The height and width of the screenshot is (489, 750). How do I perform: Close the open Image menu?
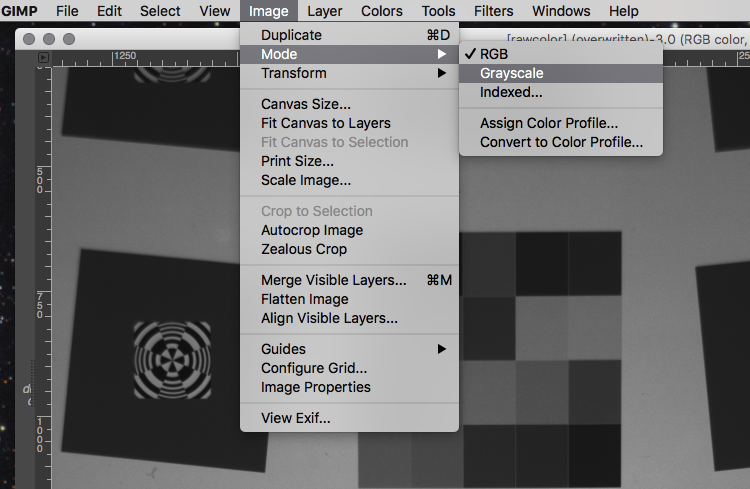click(x=268, y=11)
